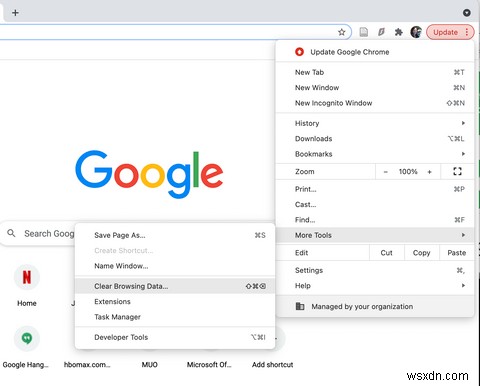480x386 pixels.
Task: Open a New Incognito Window
Action: (375, 103)
